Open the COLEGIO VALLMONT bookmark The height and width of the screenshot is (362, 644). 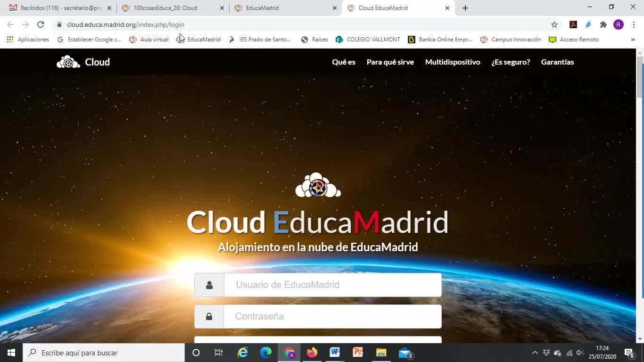click(x=368, y=40)
